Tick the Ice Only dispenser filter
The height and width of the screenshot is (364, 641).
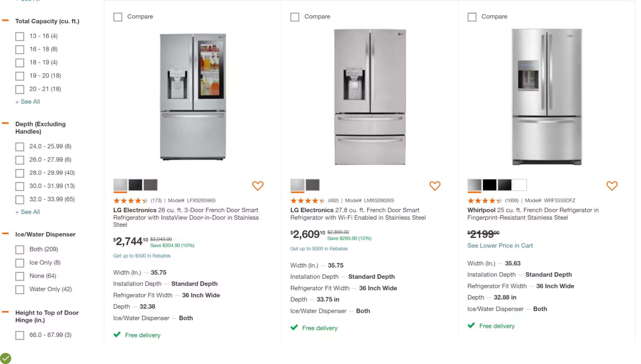[20, 263]
